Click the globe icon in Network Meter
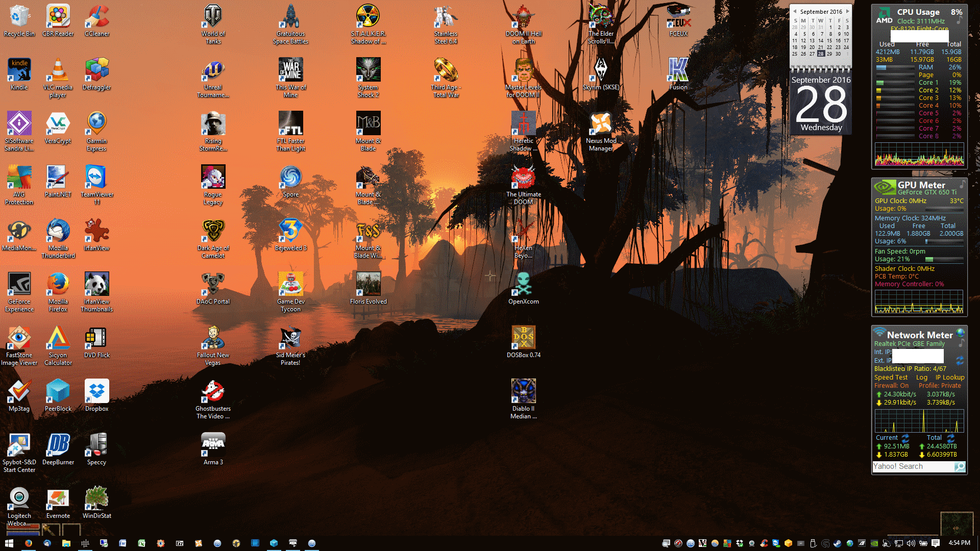The image size is (980, 551). pyautogui.click(x=960, y=333)
